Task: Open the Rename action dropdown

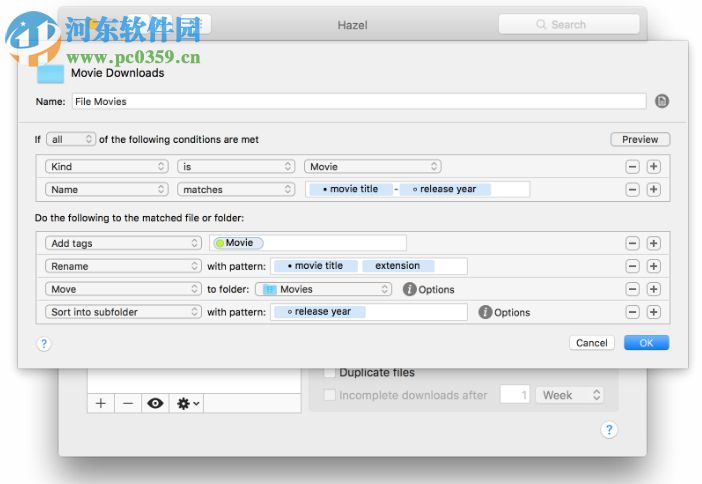Action: (x=123, y=266)
